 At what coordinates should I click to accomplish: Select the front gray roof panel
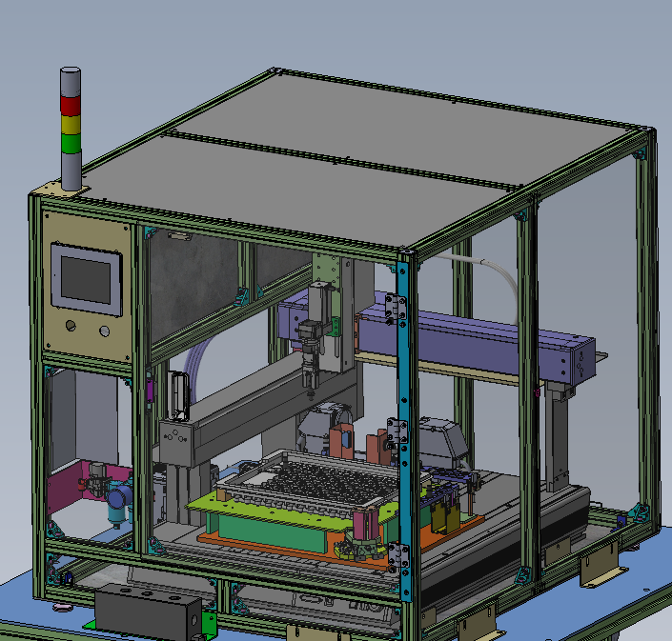click(x=295, y=192)
